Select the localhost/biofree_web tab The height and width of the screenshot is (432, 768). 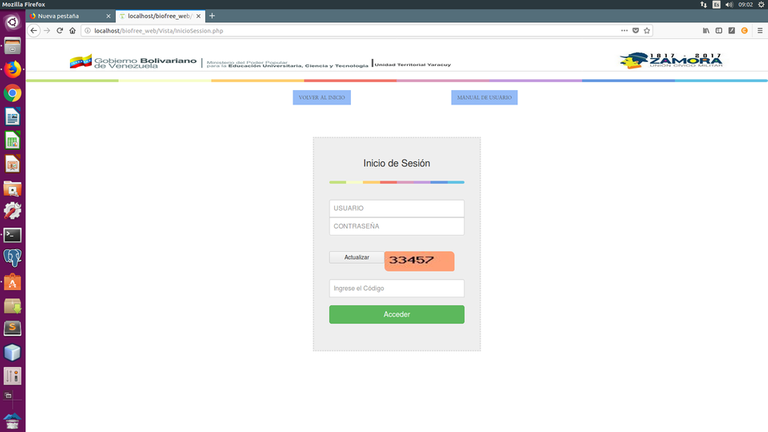161,16
